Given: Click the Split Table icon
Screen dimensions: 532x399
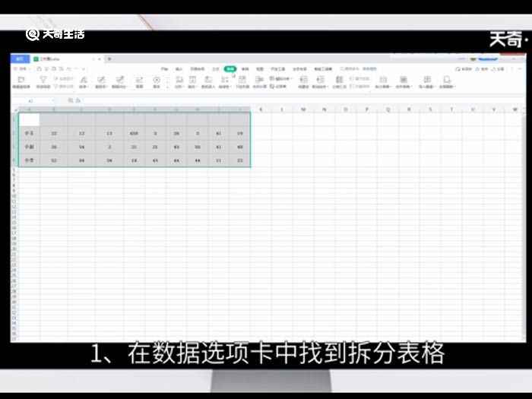Looking at the screenshot, I should [382, 80].
